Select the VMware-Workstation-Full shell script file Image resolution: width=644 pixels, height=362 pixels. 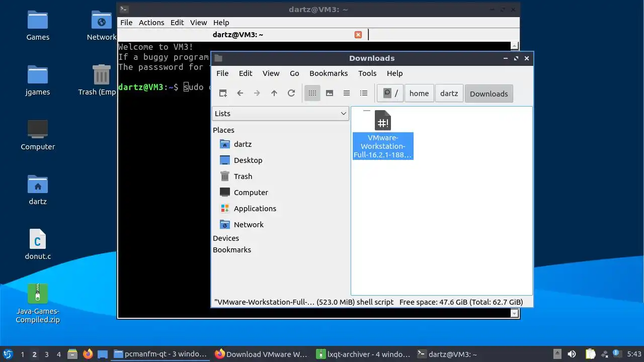click(x=383, y=134)
